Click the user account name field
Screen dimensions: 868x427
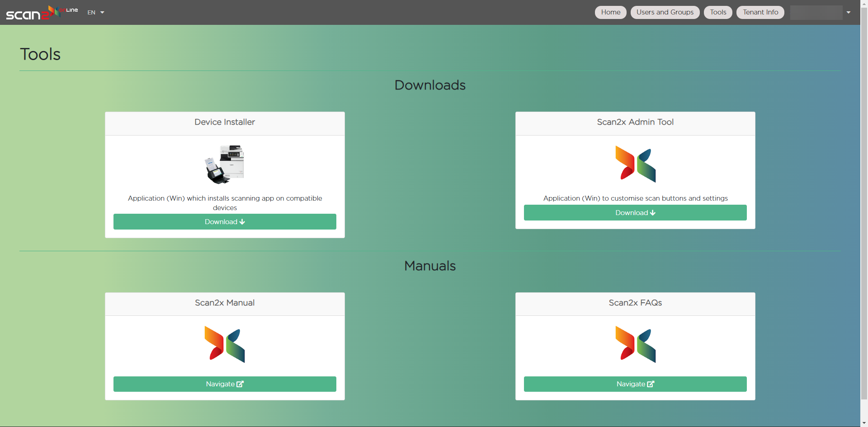click(x=816, y=13)
